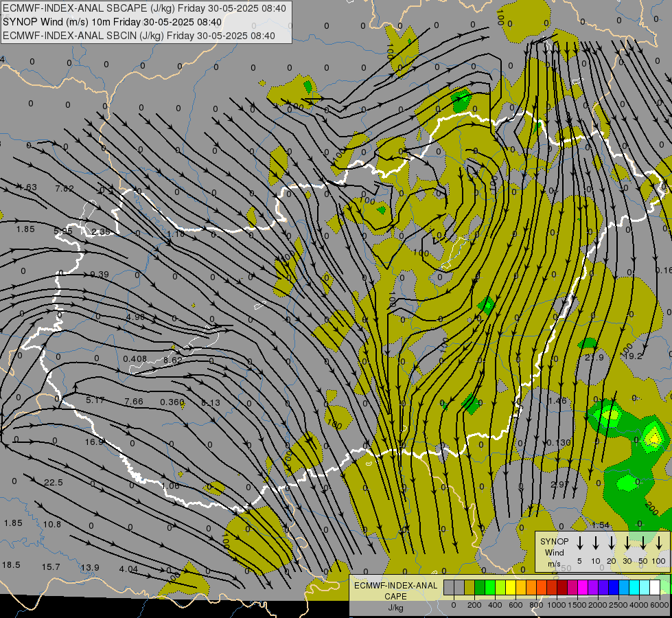Click the 0.130 wind value on the map
The image size is (672, 618).
(x=559, y=442)
